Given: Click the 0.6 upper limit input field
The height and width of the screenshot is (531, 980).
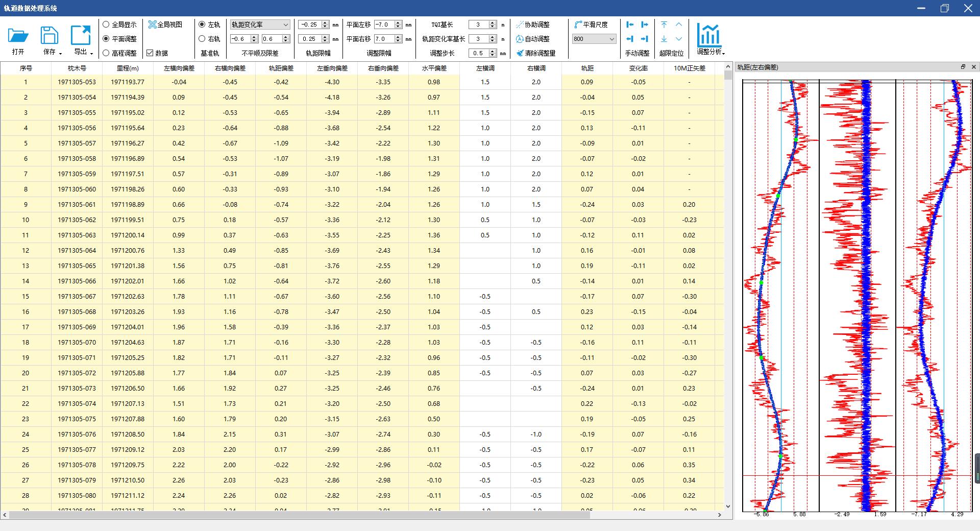Looking at the screenshot, I should (x=272, y=39).
